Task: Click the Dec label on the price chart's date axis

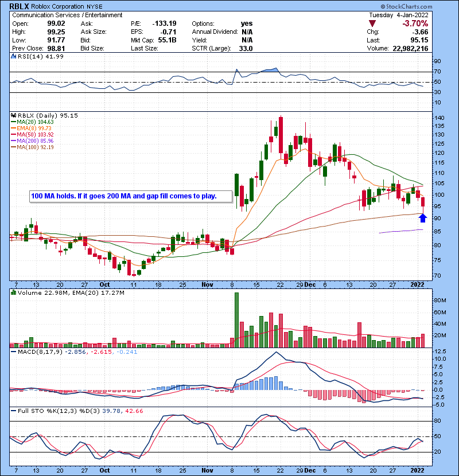Action: (310, 285)
